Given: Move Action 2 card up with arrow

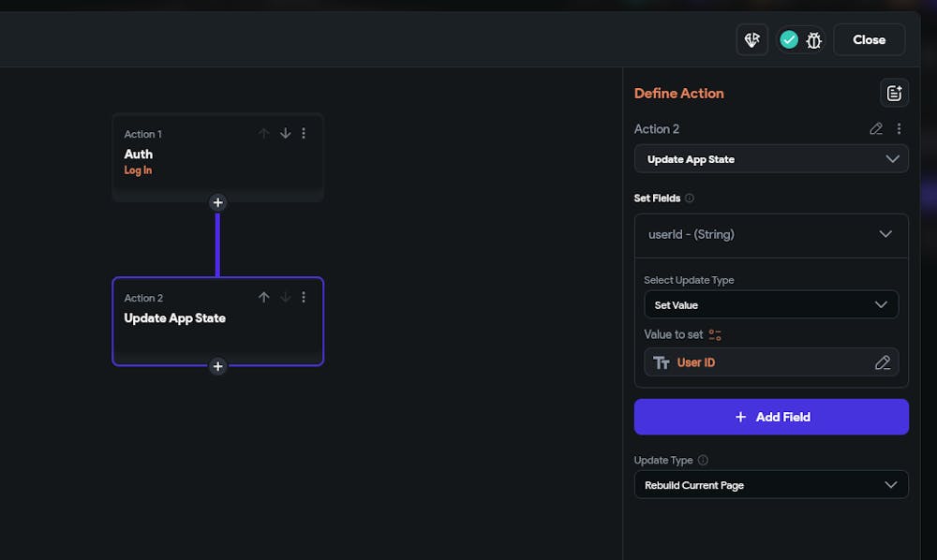Looking at the screenshot, I should click(263, 297).
